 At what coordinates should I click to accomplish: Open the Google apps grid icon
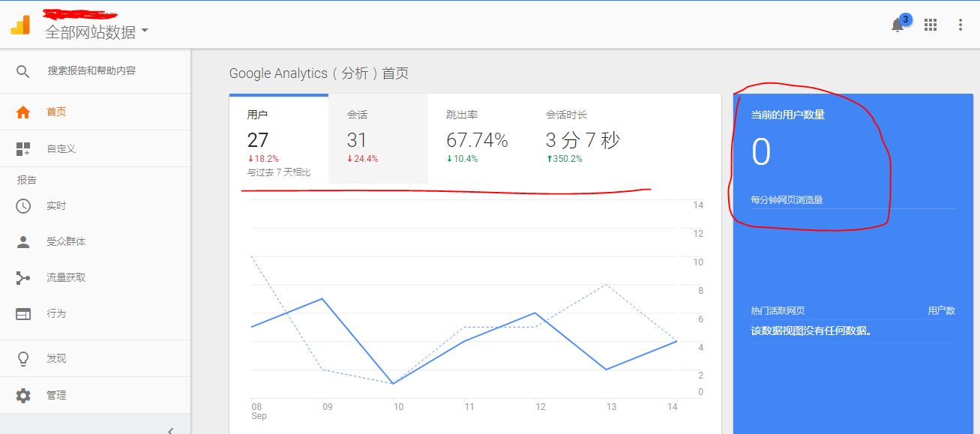[x=931, y=25]
